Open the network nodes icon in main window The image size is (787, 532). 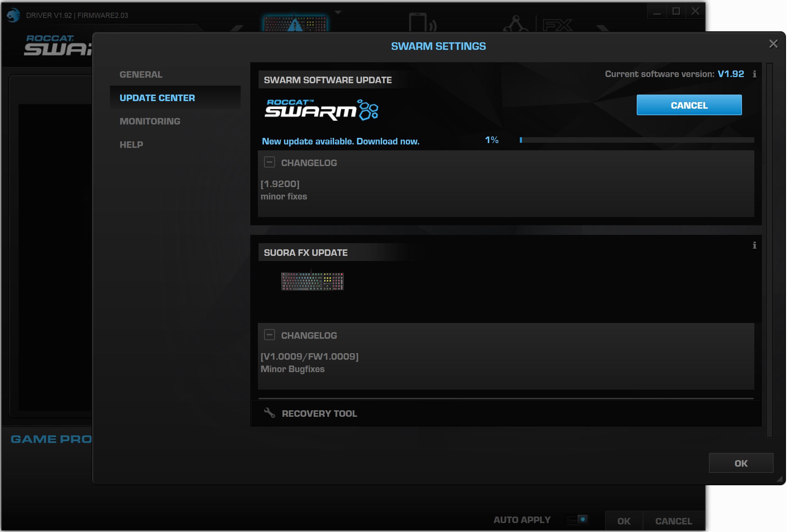(515, 24)
